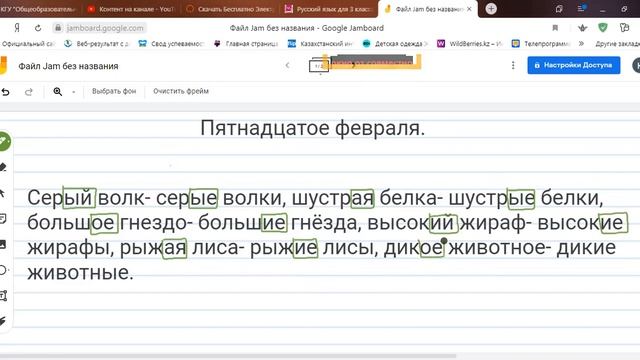Open the extensions icon right of shield

[624, 27]
